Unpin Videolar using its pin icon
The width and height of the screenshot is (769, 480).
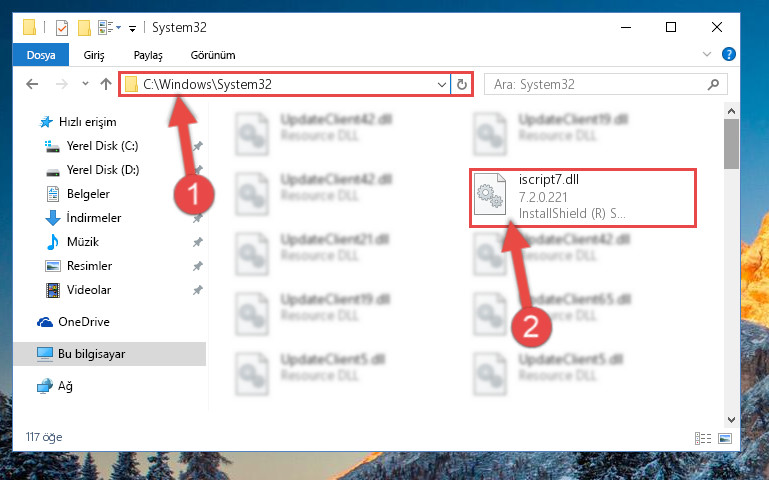(x=198, y=290)
